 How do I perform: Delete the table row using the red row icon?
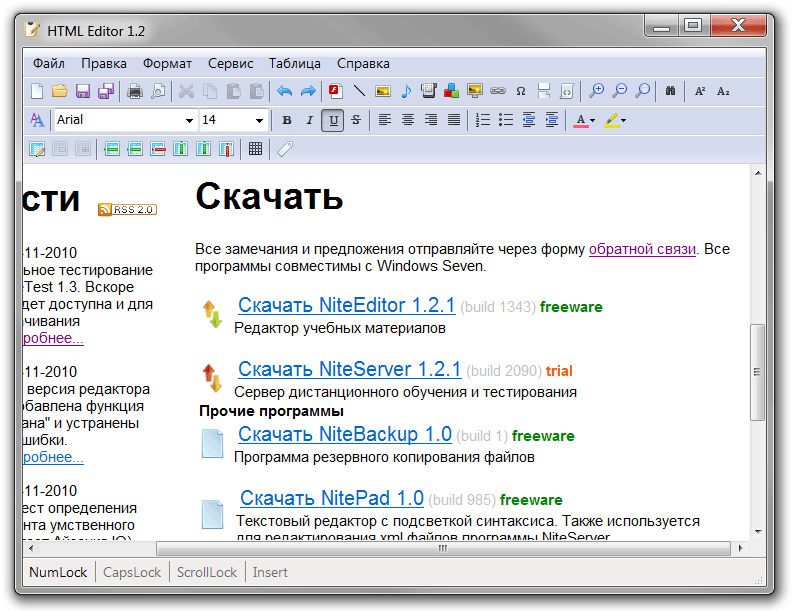coord(158,149)
